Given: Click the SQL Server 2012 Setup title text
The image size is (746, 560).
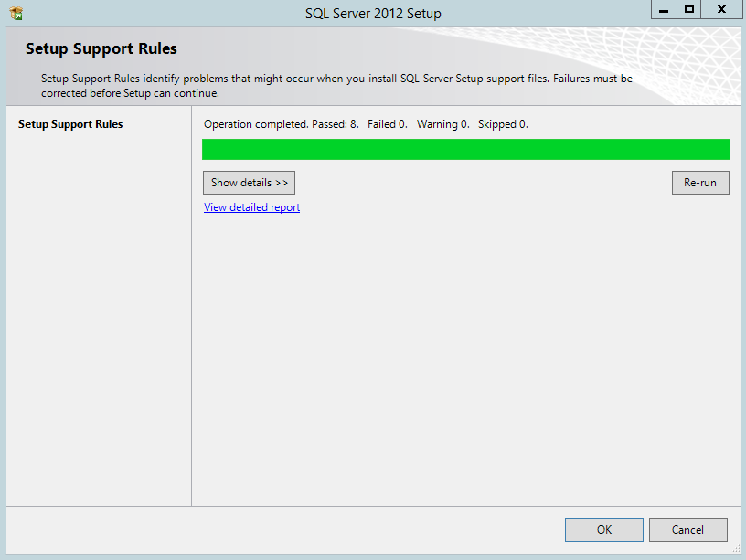Looking at the screenshot, I should tap(373, 14).
